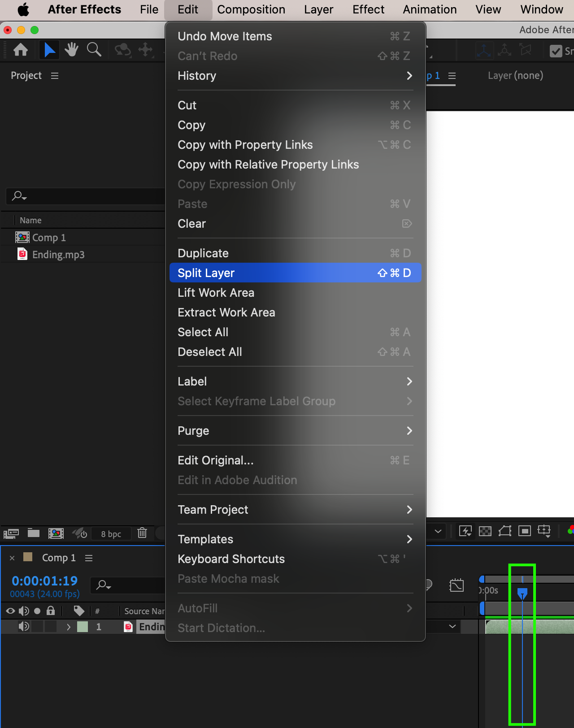Screen dimensions: 574x728
Task: Open project render settings rocket icon
Action: click(80, 533)
